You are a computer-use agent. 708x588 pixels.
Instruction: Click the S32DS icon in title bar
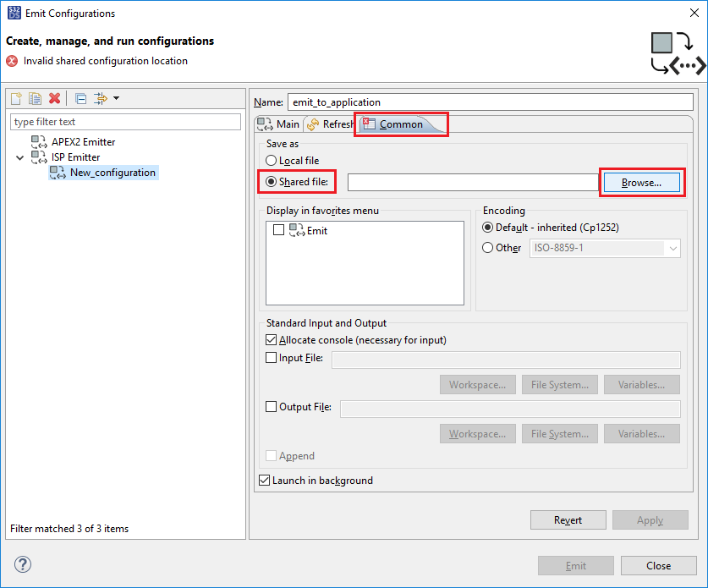pyautogui.click(x=14, y=13)
